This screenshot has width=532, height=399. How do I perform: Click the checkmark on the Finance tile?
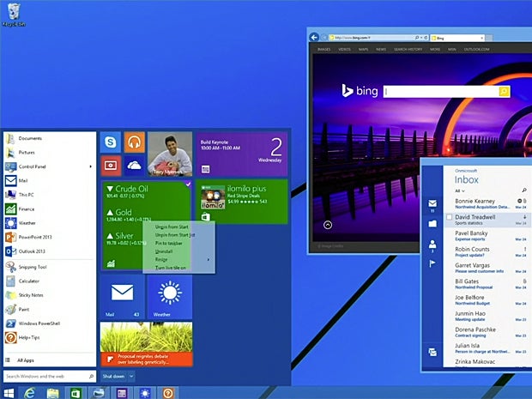pos(188,184)
